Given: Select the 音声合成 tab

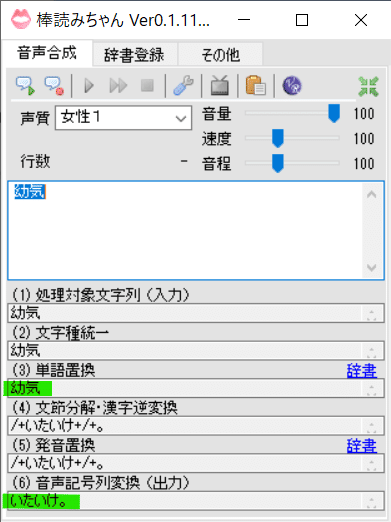Looking at the screenshot, I should tap(47, 53).
